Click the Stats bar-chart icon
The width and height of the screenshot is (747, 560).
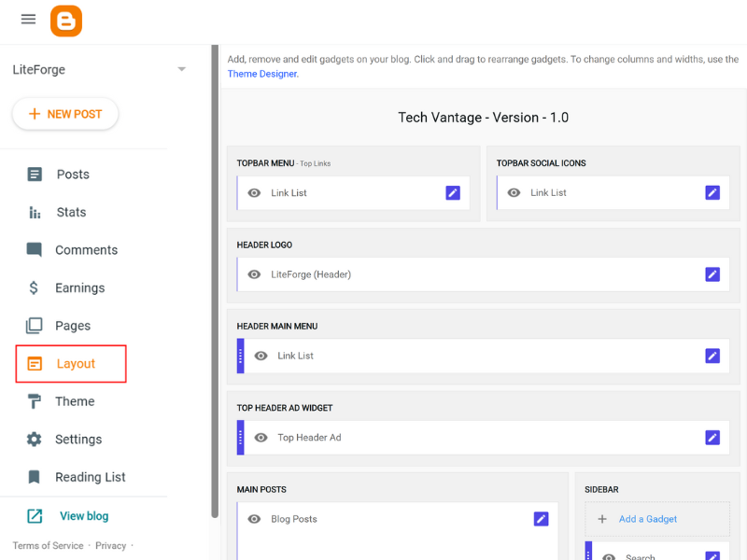coord(37,212)
